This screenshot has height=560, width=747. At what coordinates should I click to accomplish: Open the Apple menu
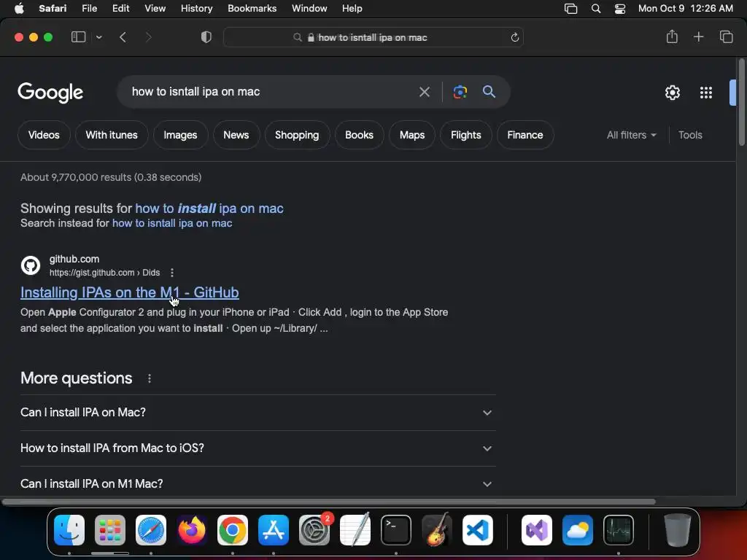pos(19,9)
